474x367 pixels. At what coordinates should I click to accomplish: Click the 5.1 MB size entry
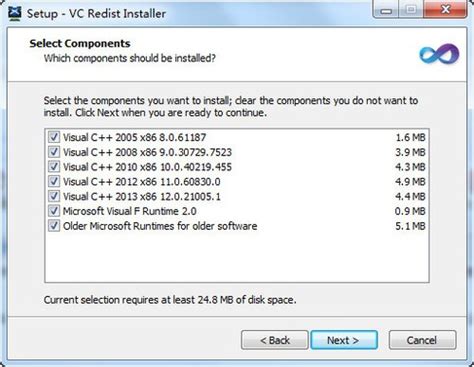pyautogui.click(x=410, y=226)
